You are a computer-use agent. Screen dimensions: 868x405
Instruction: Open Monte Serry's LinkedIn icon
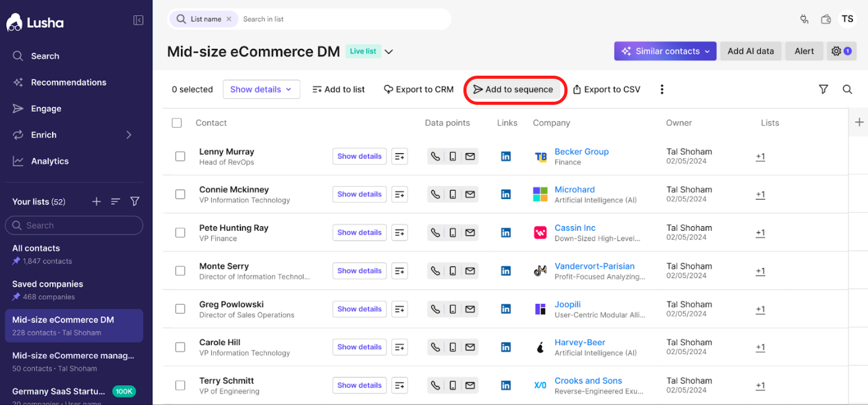[x=506, y=271]
